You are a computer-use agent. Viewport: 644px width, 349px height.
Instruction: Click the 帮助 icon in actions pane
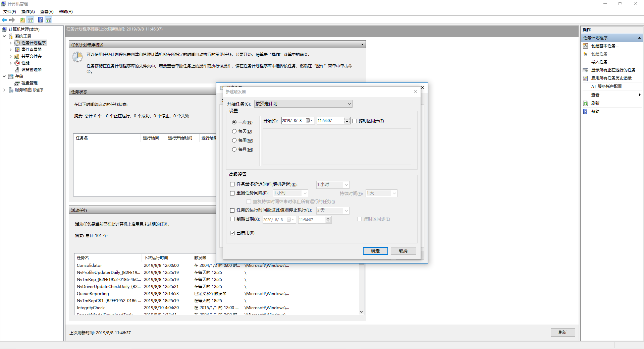click(x=585, y=112)
